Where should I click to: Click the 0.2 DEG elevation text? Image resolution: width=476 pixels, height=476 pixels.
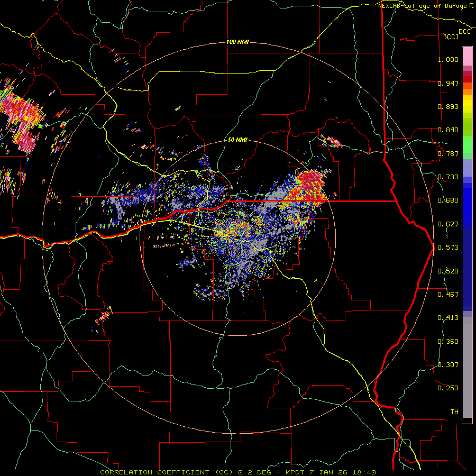coord(254,472)
